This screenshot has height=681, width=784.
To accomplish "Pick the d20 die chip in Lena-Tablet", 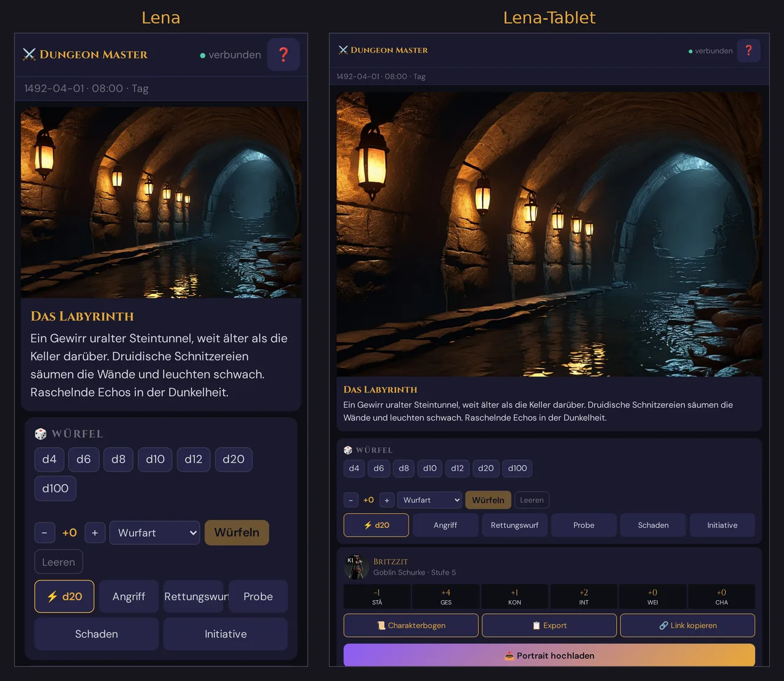I will tap(486, 468).
